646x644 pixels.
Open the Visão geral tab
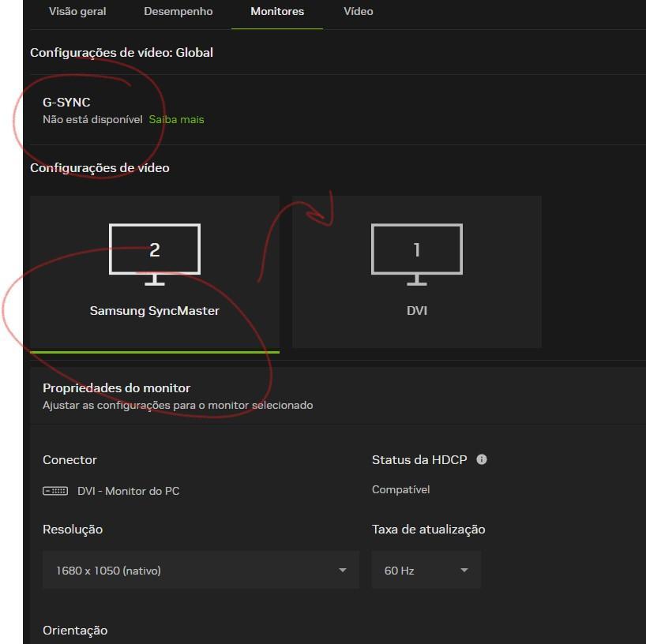[x=77, y=12]
